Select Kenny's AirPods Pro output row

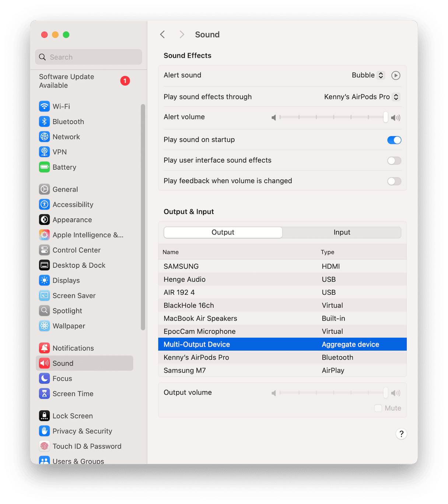(x=283, y=357)
